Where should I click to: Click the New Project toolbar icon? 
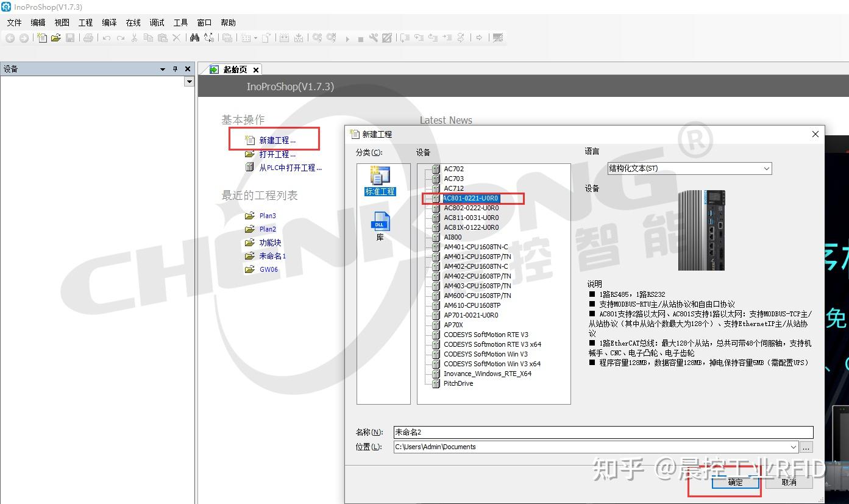42,38
